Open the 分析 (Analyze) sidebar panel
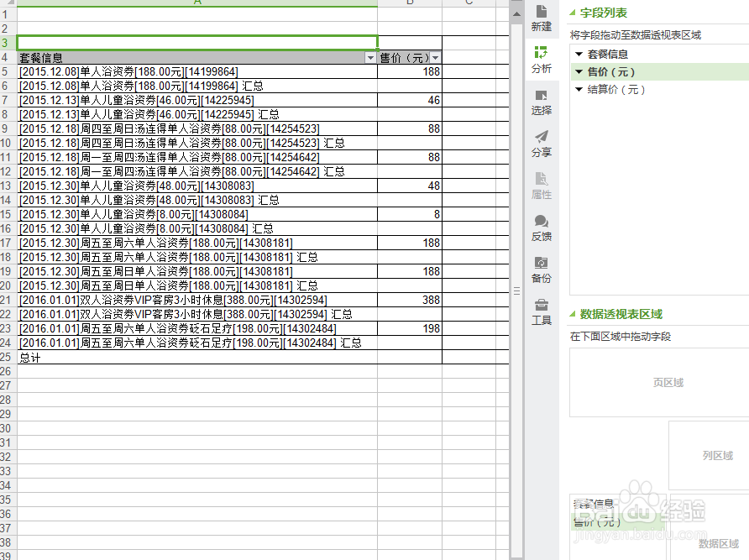749x560 pixels. click(x=542, y=60)
